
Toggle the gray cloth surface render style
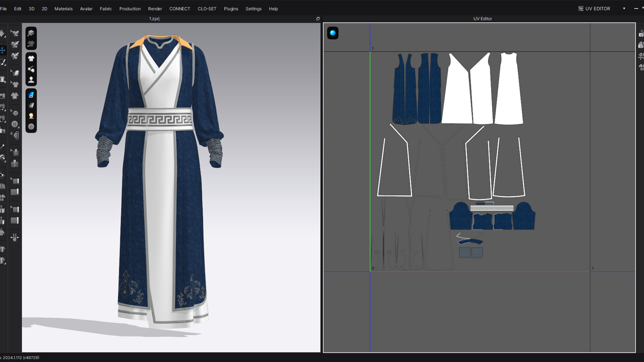[31, 106]
